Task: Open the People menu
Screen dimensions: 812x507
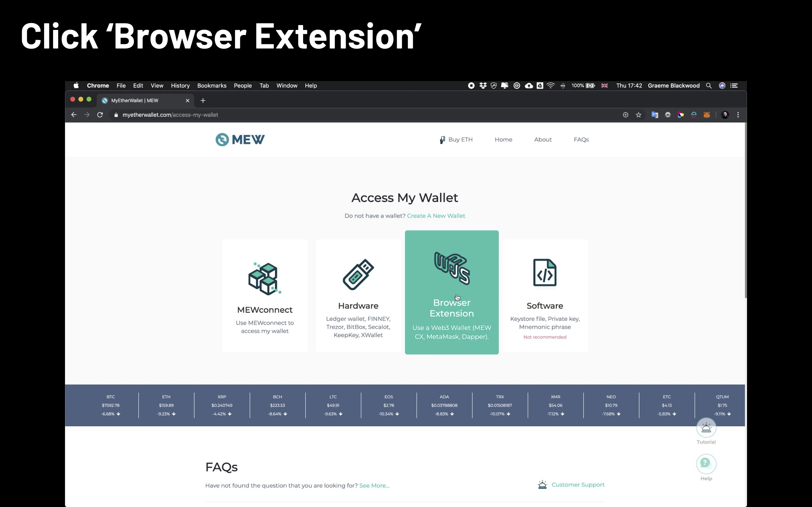Action: tap(243, 85)
